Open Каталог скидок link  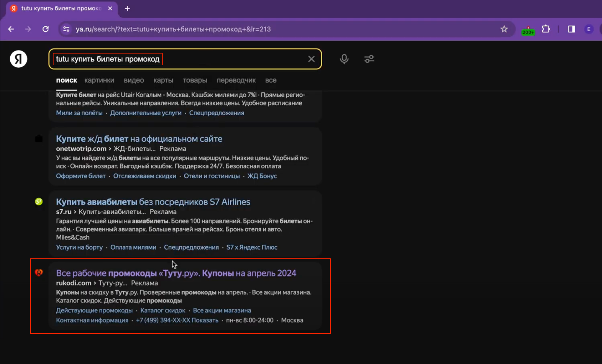click(163, 310)
